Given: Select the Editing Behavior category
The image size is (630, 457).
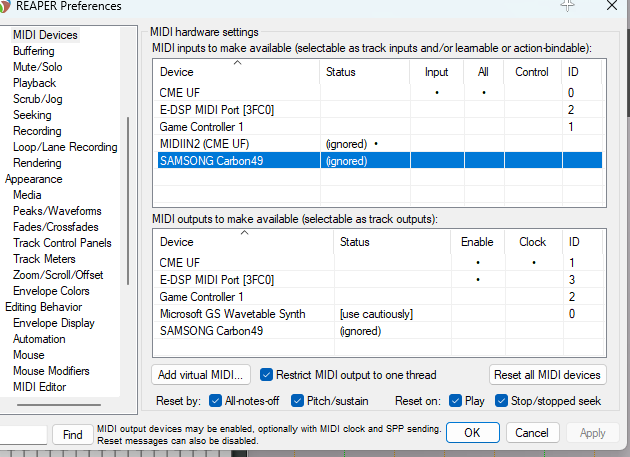Looking at the screenshot, I should click(43, 307).
